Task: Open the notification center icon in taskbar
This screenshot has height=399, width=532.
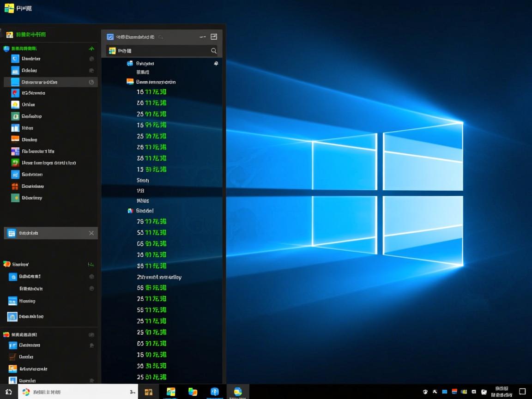Action: [x=522, y=392]
